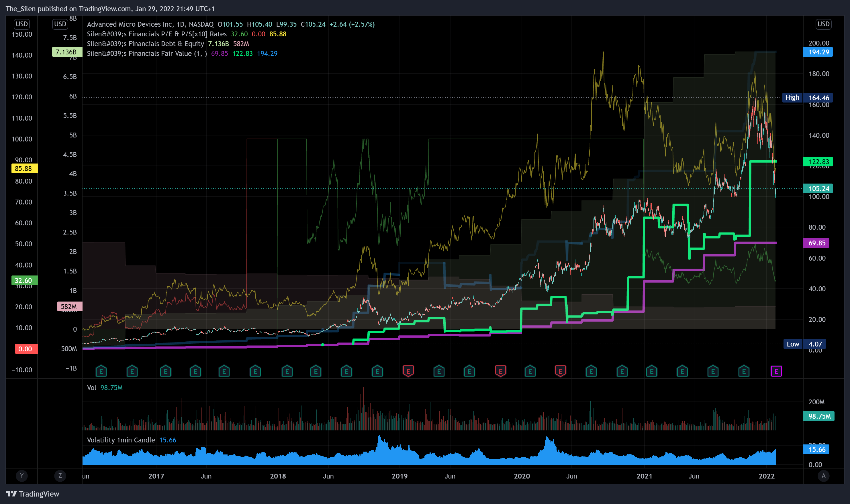
Task: Click the earnings marker nearest the 2017 label
Action: pos(166,371)
